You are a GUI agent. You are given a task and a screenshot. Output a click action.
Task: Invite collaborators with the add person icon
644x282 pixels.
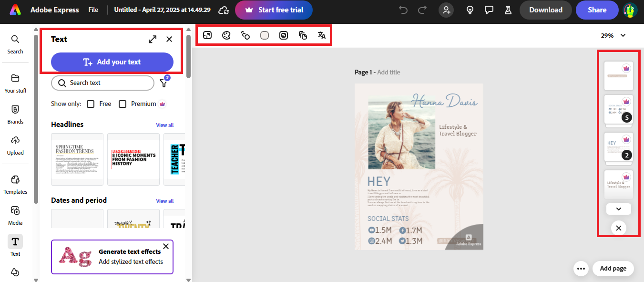click(446, 10)
